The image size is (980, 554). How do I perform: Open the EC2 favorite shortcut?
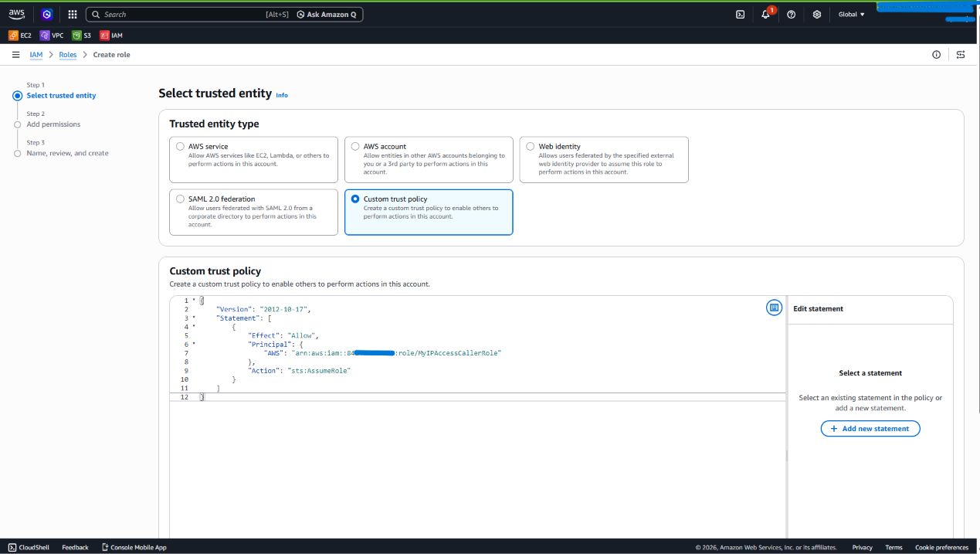pos(20,36)
